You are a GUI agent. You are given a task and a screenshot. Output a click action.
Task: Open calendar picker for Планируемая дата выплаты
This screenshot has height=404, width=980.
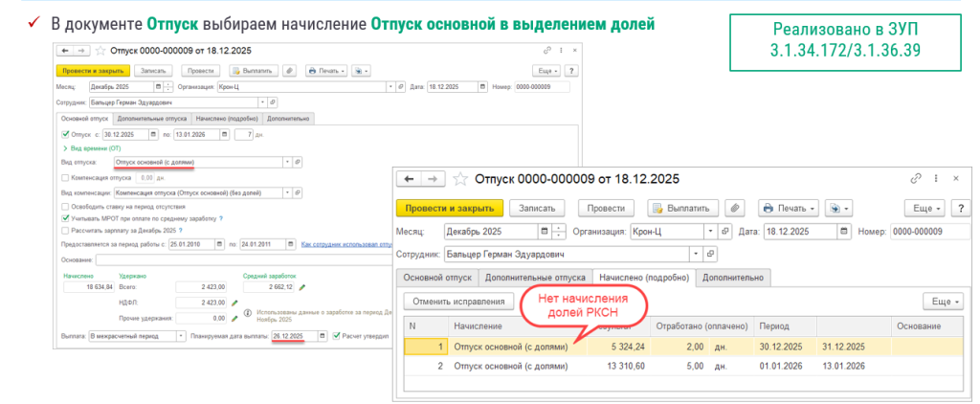click(x=322, y=336)
